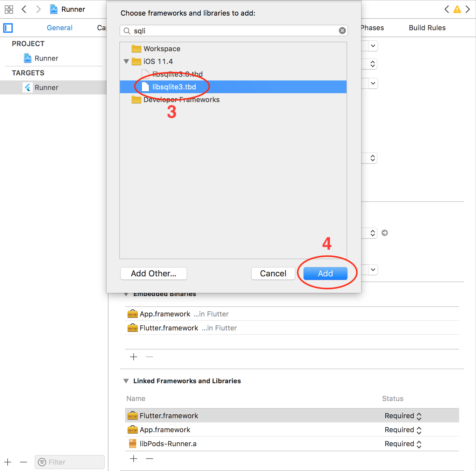Click Runner in the breadcrumb bar

coord(73,9)
